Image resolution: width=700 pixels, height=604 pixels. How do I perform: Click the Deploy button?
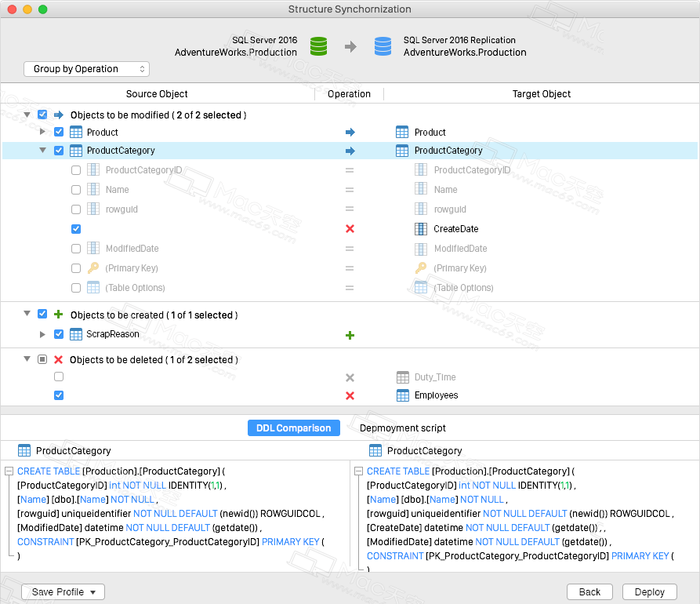[x=650, y=592]
